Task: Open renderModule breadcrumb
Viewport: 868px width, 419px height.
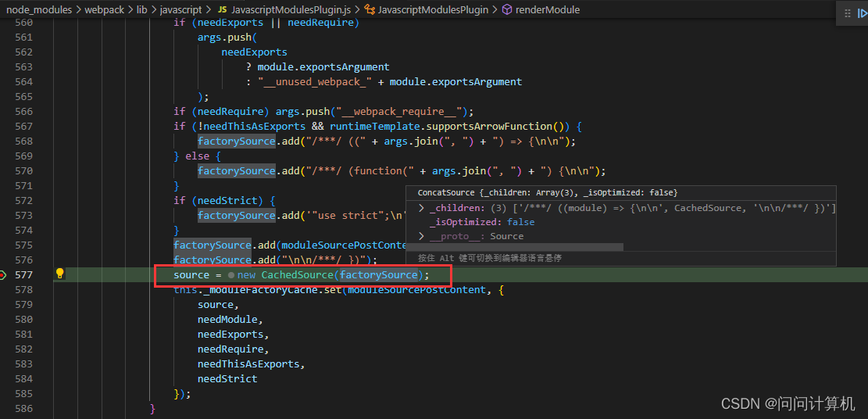Action: pyautogui.click(x=548, y=9)
